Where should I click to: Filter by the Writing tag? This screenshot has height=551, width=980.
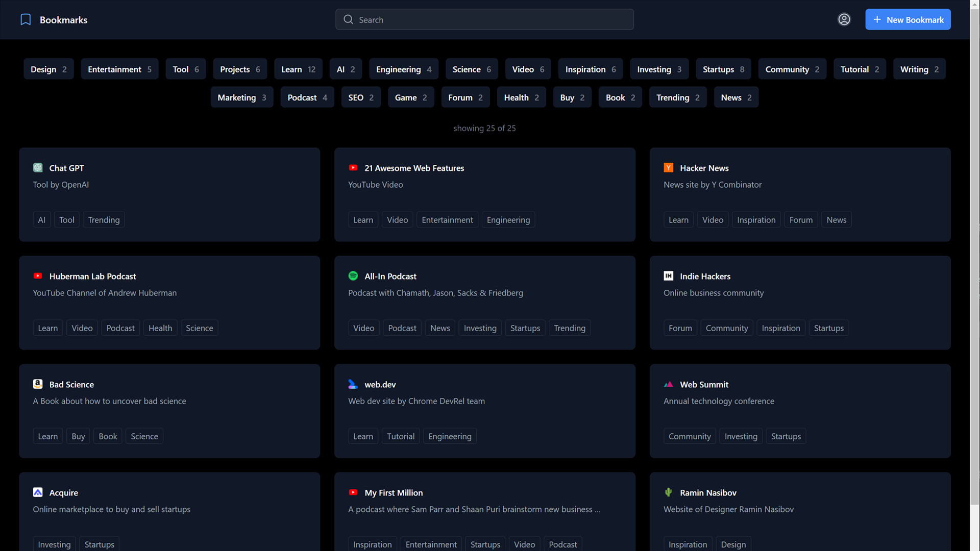919,69
